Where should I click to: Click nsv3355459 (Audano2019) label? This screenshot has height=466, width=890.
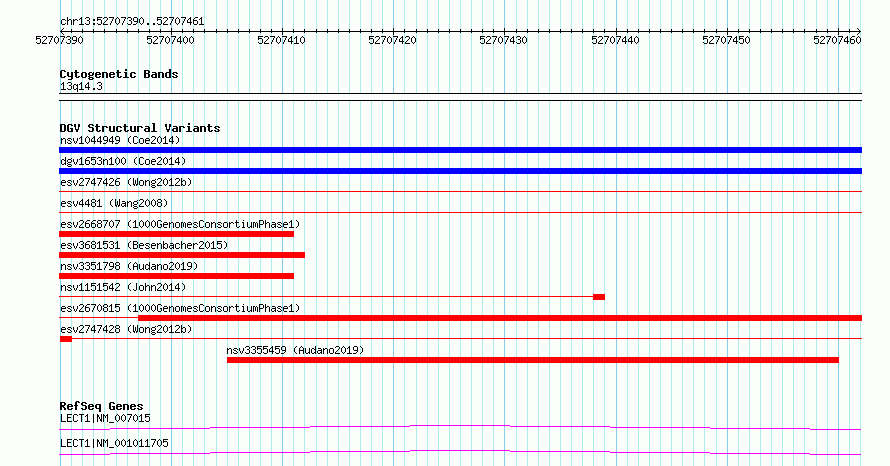coord(295,350)
